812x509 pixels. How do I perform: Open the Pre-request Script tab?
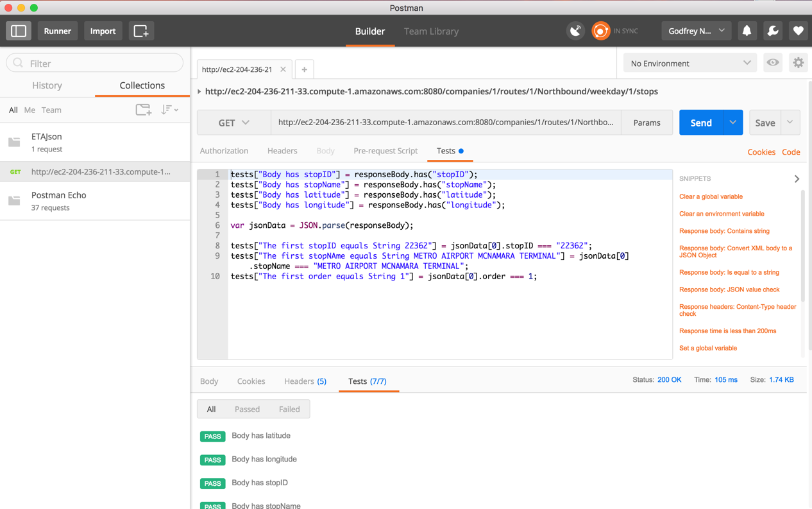coord(385,151)
